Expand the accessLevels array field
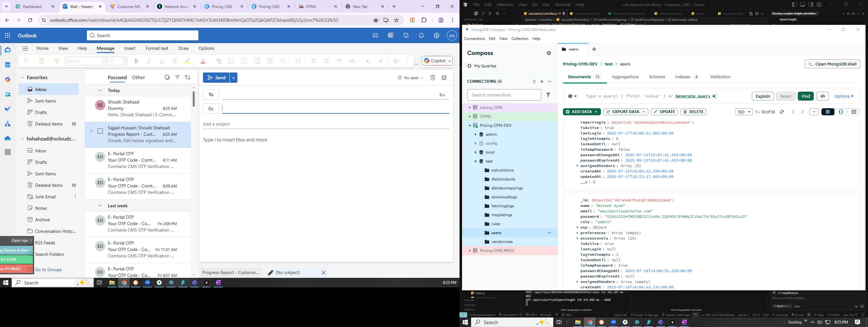This screenshot has width=868, height=327. coord(577,238)
